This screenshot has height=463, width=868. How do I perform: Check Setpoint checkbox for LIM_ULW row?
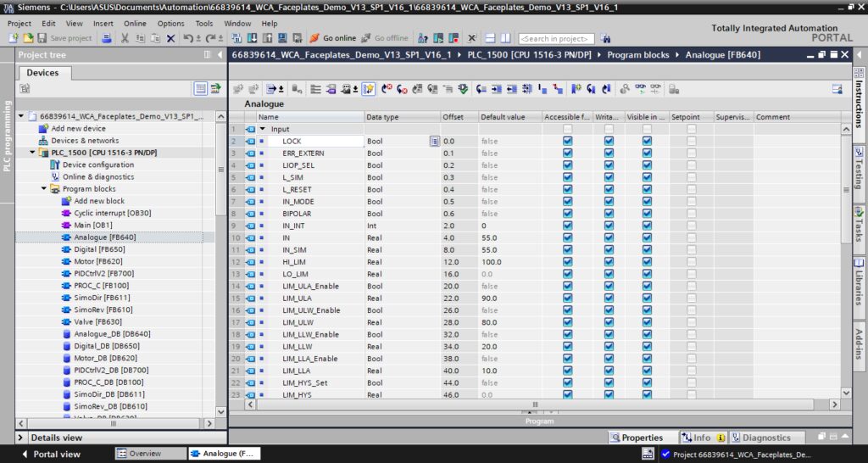(x=692, y=322)
